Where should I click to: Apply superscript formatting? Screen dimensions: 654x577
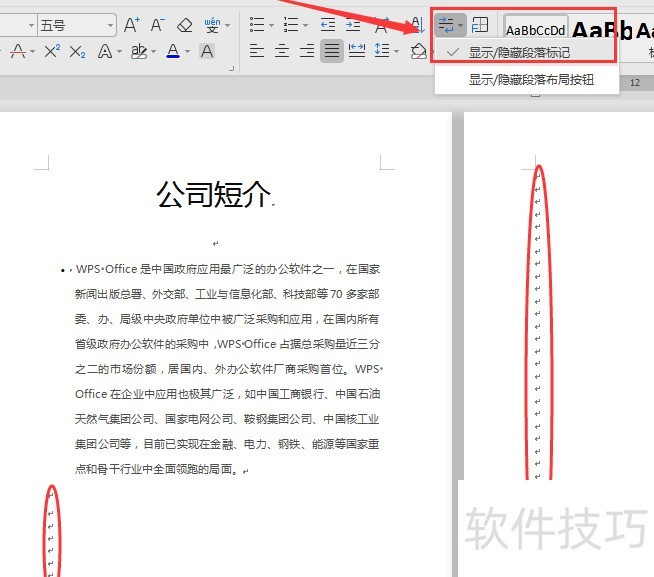pos(52,50)
